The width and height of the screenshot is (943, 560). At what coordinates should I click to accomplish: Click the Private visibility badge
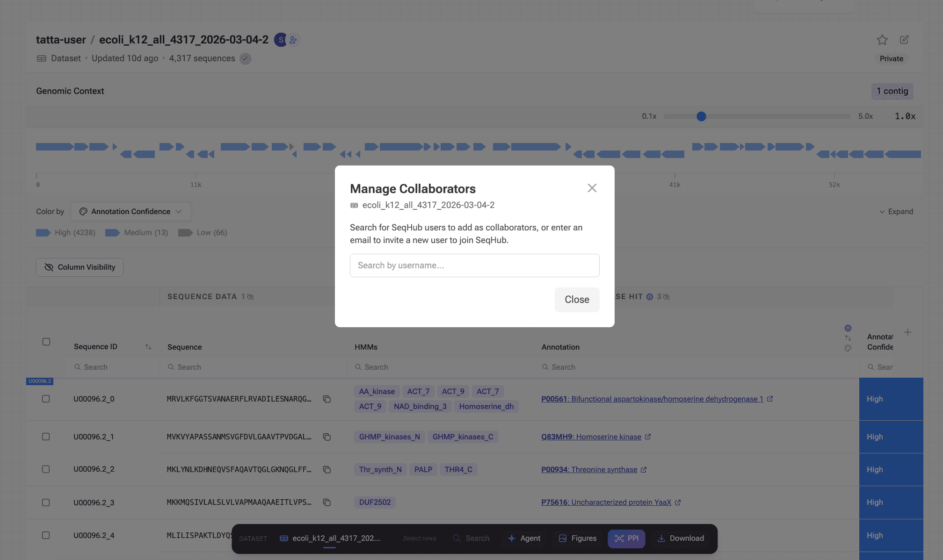pyautogui.click(x=891, y=59)
